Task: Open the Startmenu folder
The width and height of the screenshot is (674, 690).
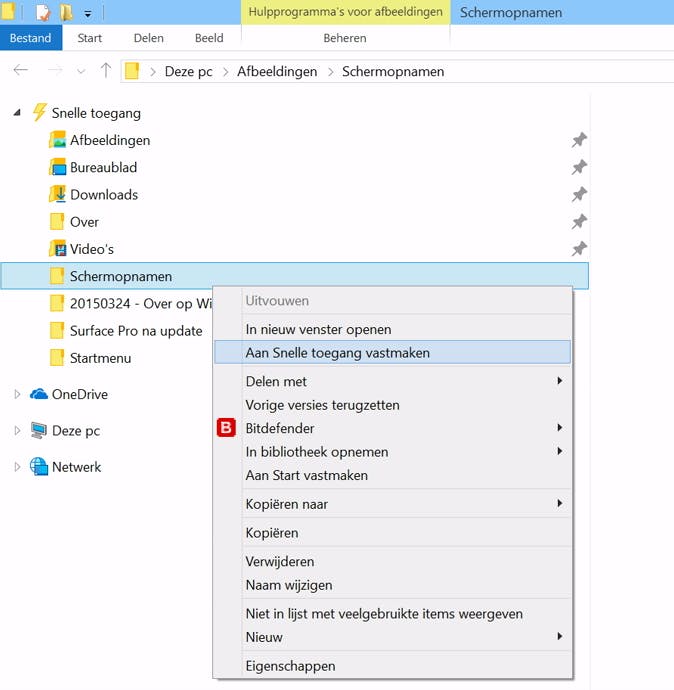Action: coord(100,358)
